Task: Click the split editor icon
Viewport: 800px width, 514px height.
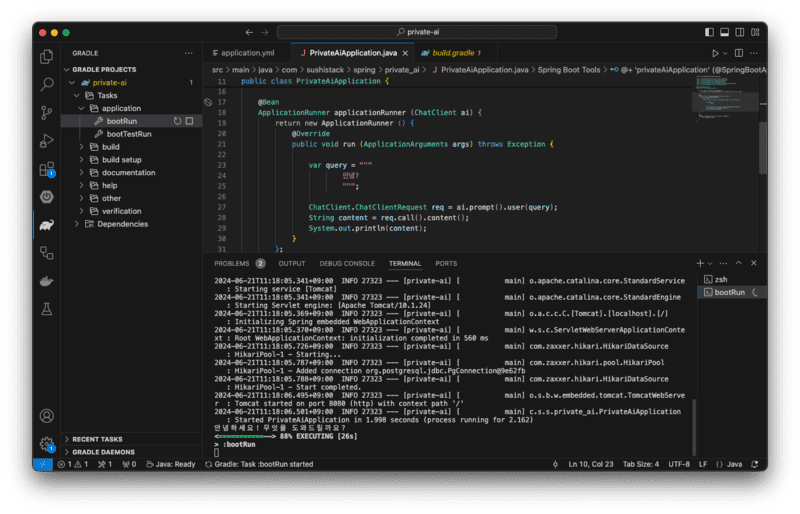Action: point(737,52)
